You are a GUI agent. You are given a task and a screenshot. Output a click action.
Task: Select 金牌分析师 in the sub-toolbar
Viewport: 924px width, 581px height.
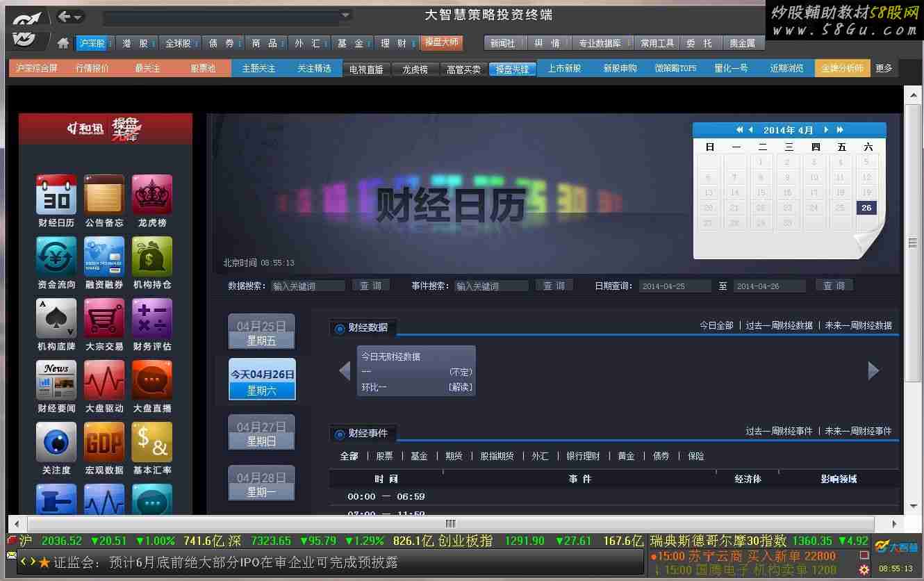(x=842, y=68)
